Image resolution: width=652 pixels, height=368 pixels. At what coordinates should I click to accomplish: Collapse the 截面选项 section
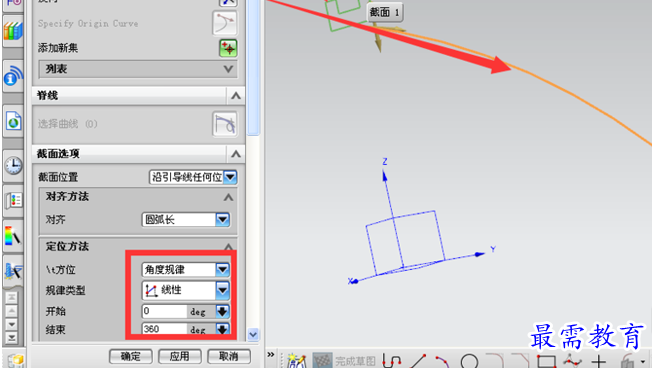pyautogui.click(x=236, y=154)
